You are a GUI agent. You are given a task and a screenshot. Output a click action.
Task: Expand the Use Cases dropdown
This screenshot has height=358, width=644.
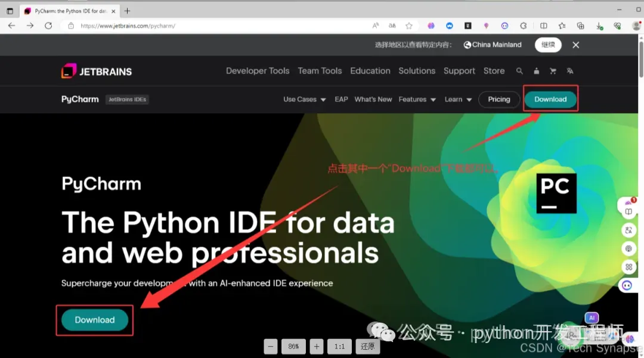coord(304,99)
